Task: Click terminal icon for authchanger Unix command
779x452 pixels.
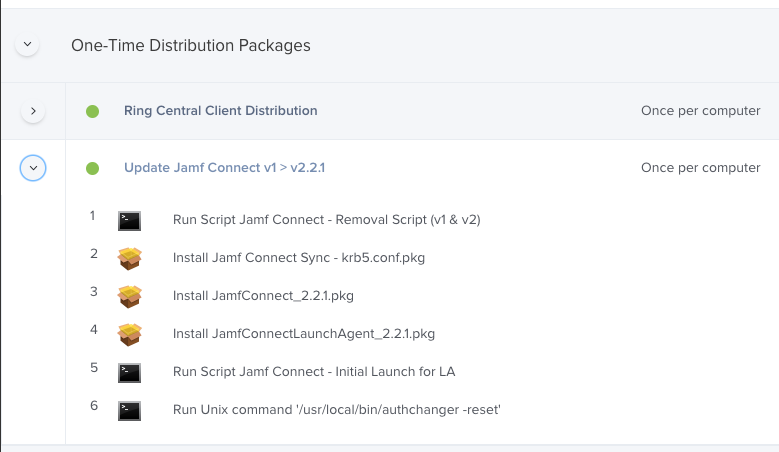Action: point(129,411)
